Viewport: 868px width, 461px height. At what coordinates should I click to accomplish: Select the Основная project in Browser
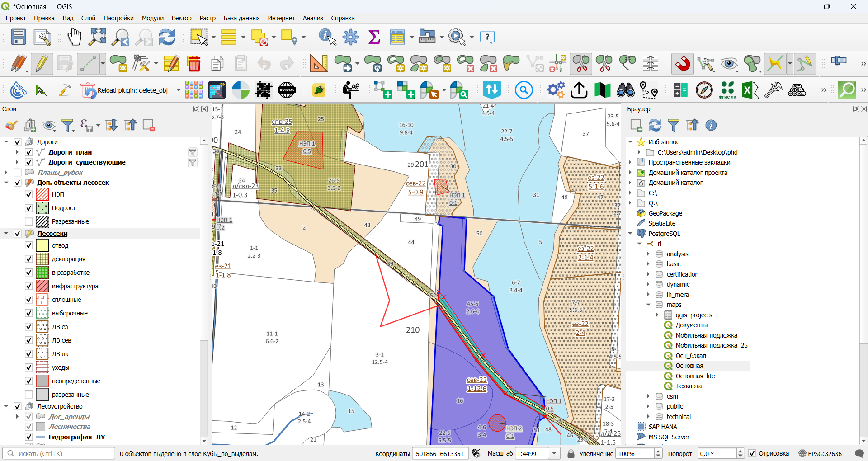point(689,366)
